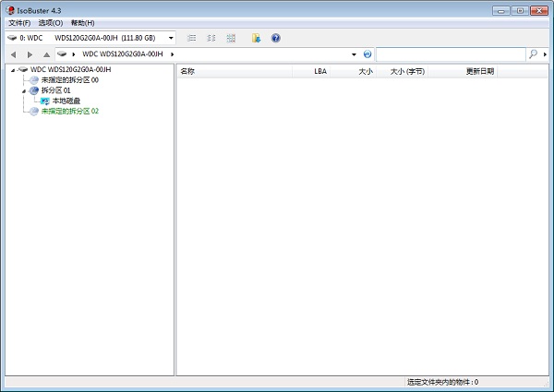Open help via blue question mark icon
The width and height of the screenshot is (554, 392).
[x=276, y=38]
